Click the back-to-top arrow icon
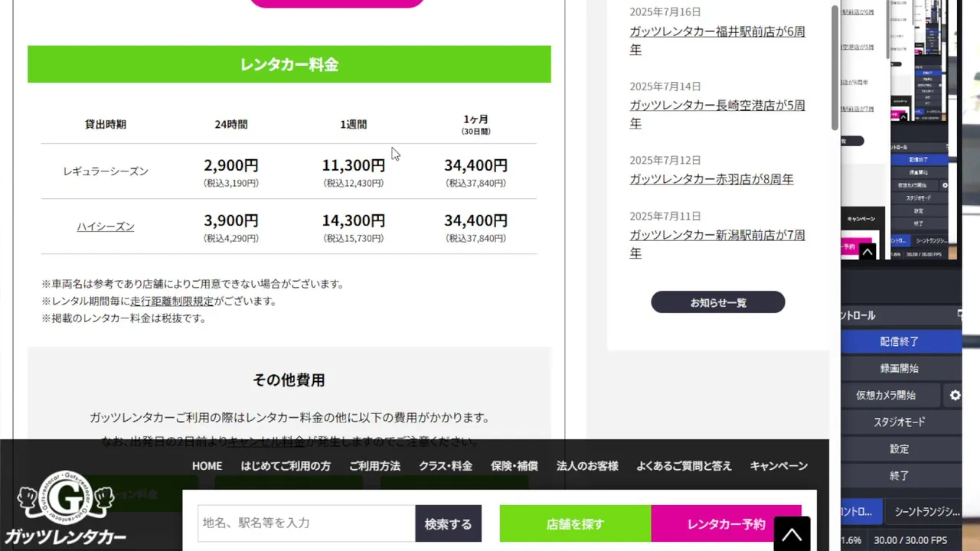 792,534
